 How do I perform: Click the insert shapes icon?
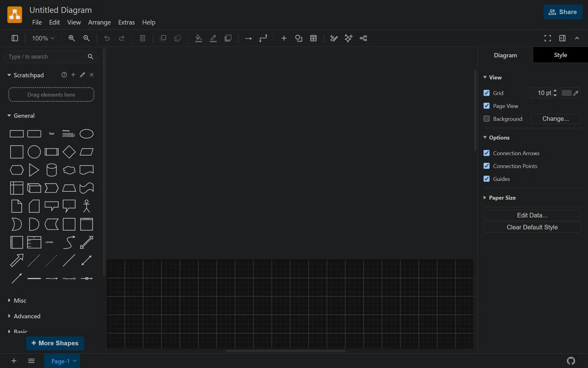[x=299, y=38]
